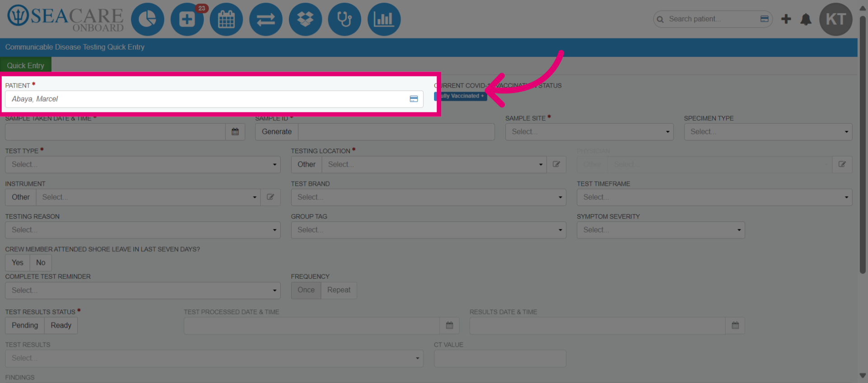The width and height of the screenshot is (868, 383).
Task: Click edit icon next to Physician
Action: pos(842,164)
